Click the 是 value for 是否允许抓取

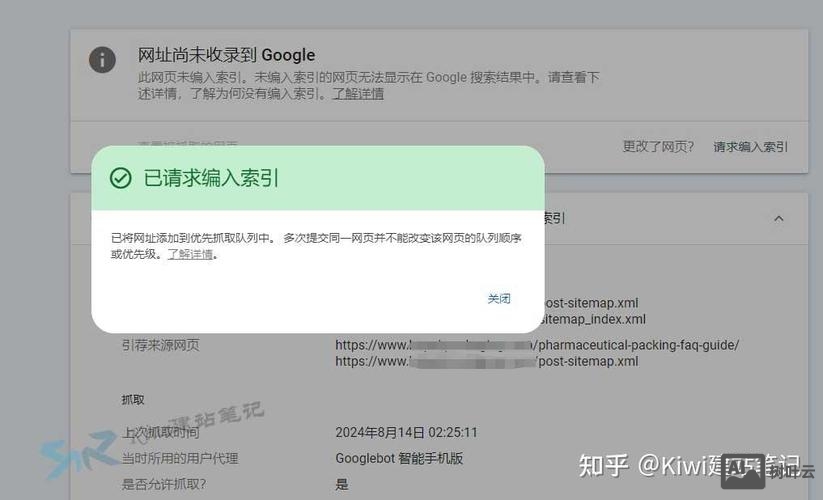click(342, 484)
